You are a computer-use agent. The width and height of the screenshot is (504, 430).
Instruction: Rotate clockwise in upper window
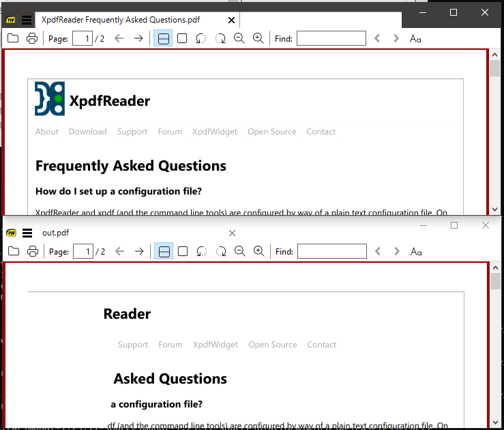pos(220,38)
